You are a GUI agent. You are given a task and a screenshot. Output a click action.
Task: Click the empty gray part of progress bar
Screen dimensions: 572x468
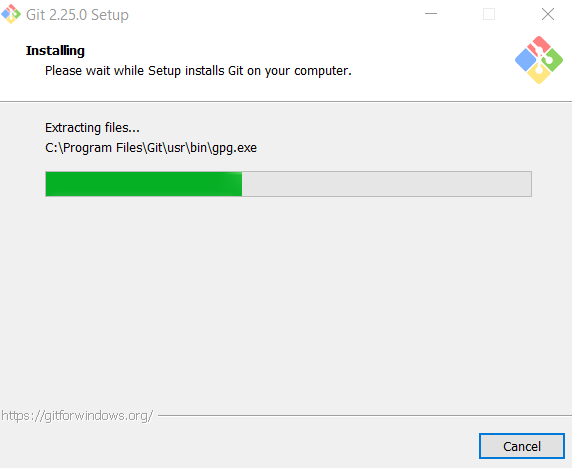coord(386,184)
